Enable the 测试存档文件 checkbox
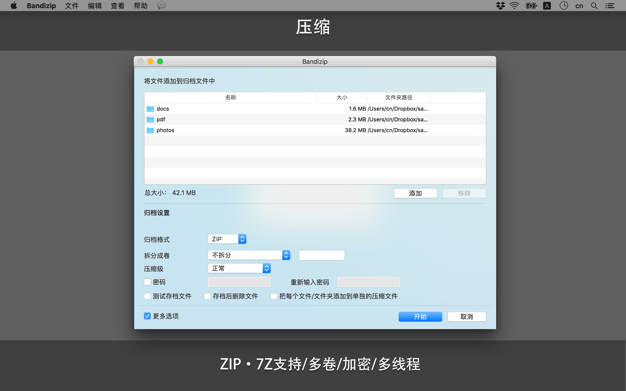Viewport: 626px width, 391px height. pyautogui.click(x=147, y=296)
